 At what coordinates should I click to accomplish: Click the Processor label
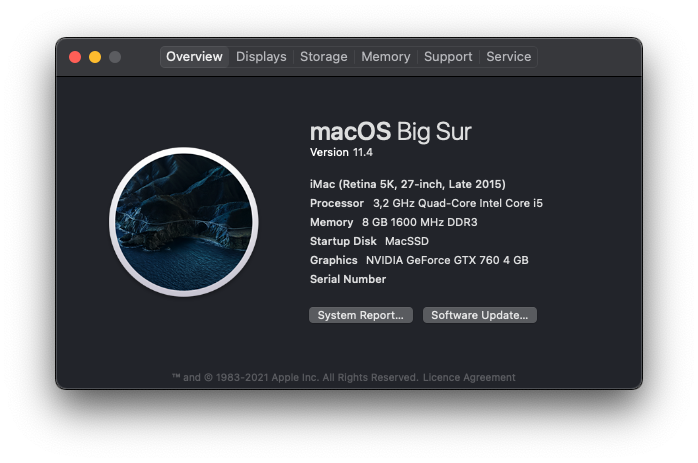337,203
